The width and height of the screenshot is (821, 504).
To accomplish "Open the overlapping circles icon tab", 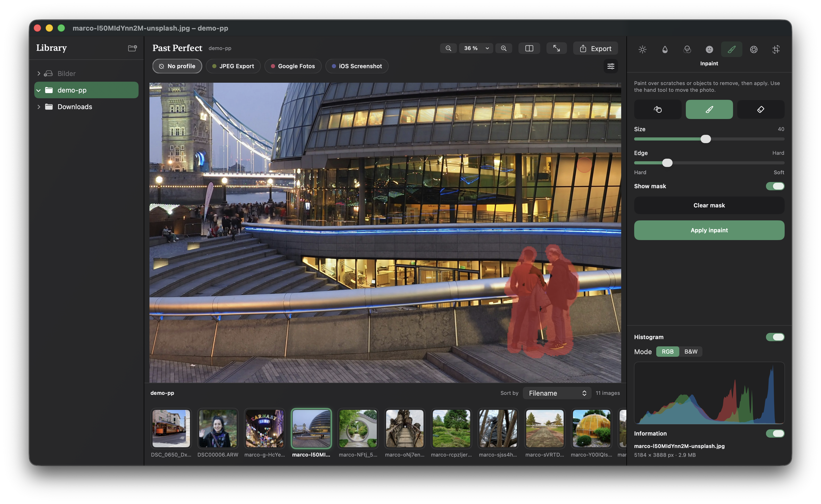I will pyautogui.click(x=687, y=49).
